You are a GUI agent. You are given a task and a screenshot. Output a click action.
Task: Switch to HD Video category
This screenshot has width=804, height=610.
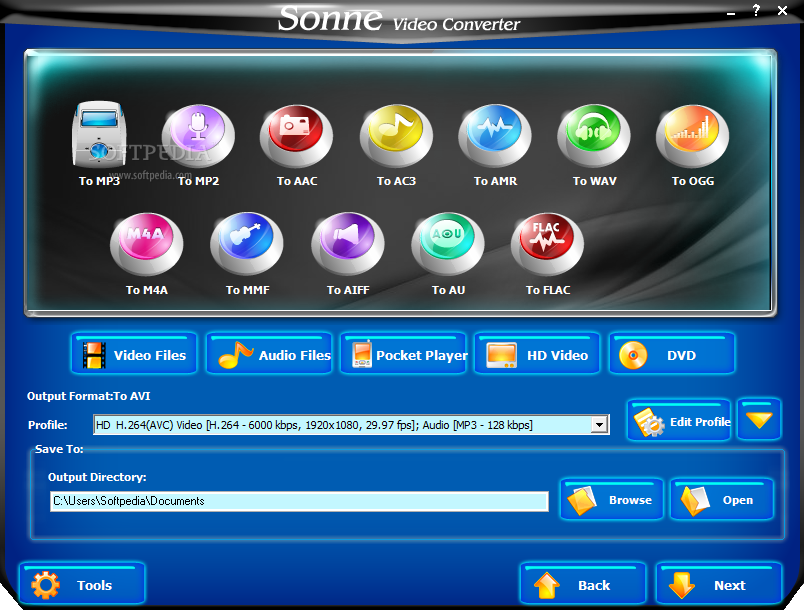[537, 354]
